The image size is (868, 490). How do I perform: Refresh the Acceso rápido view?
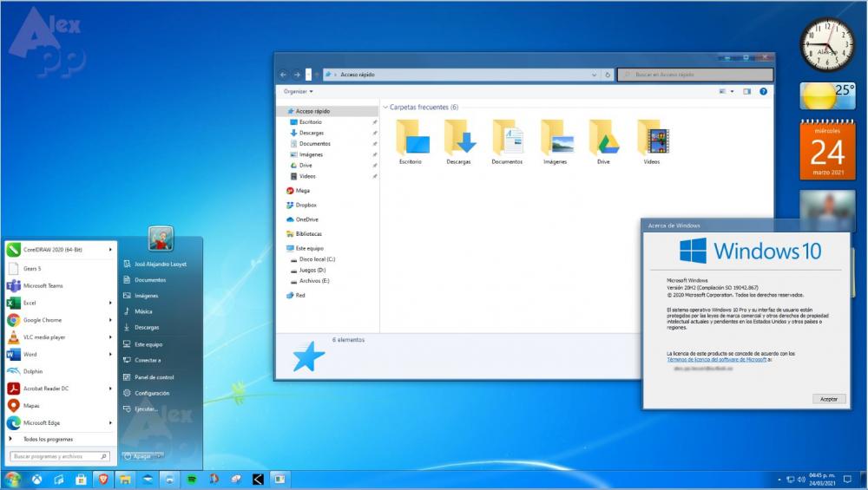[608, 75]
